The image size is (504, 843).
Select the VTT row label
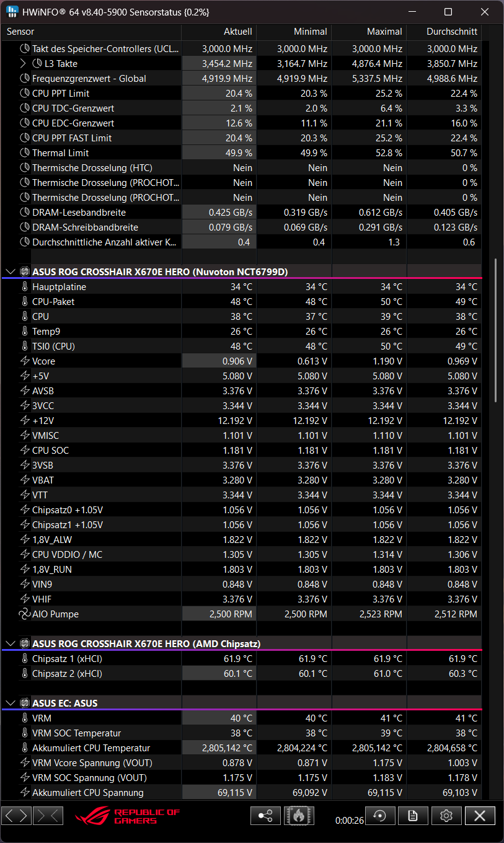tap(40, 495)
